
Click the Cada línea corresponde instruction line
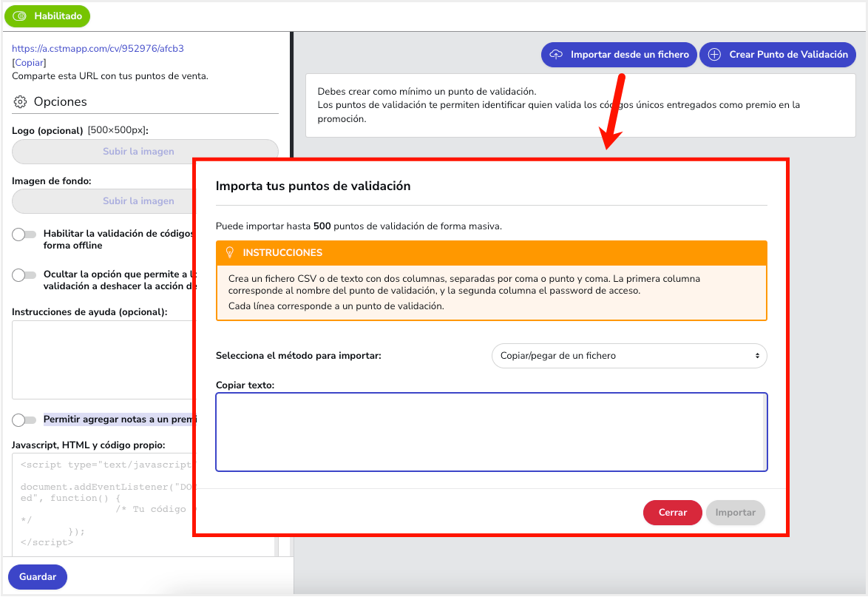[x=336, y=306]
